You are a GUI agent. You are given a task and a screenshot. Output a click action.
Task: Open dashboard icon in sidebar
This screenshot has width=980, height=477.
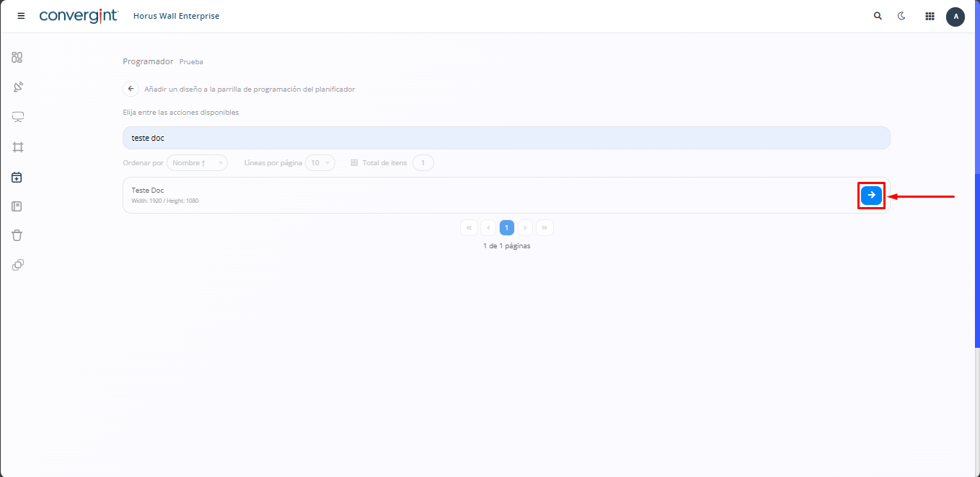(x=17, y=58)
